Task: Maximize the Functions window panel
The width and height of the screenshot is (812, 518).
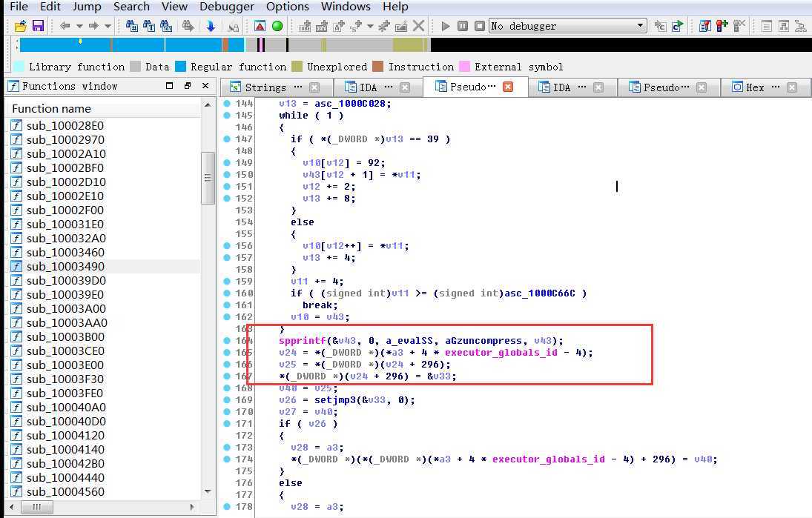Action: click(x=169, y=86)
